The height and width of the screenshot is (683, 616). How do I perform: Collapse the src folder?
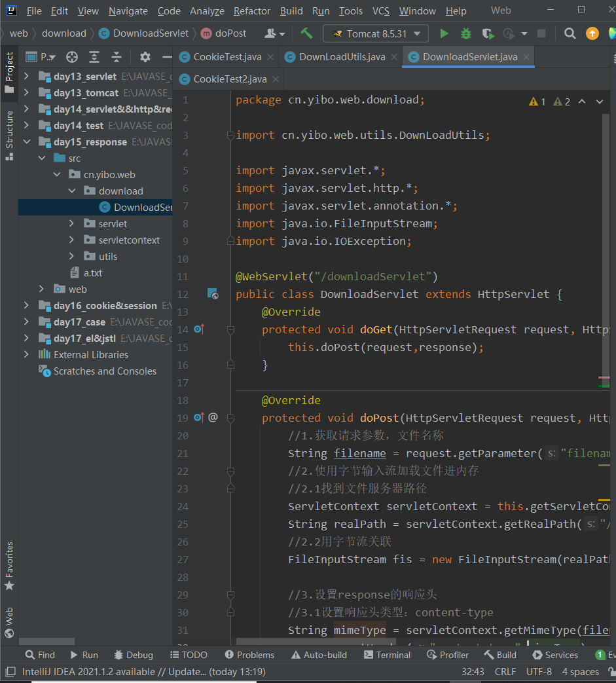click(x=43, y=158)
